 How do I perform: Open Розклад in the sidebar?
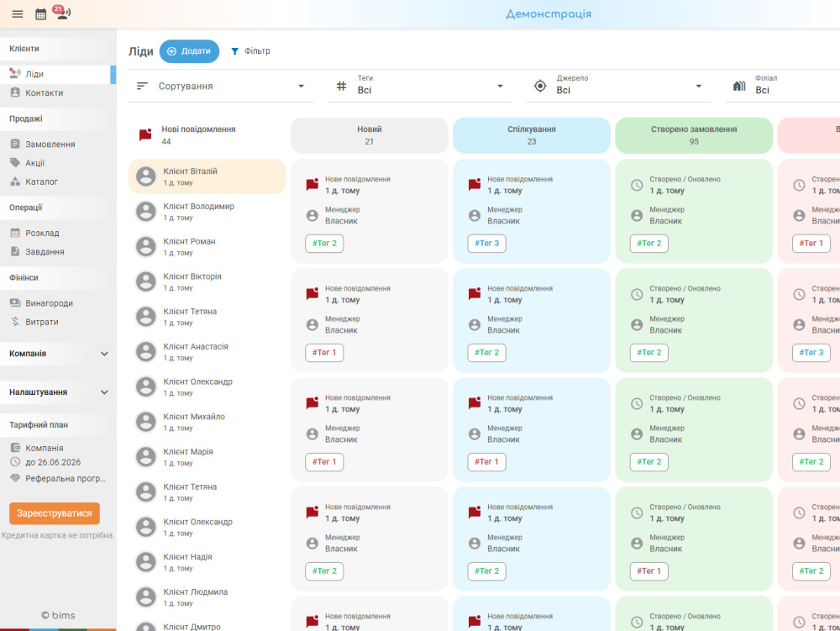point(58,233)
